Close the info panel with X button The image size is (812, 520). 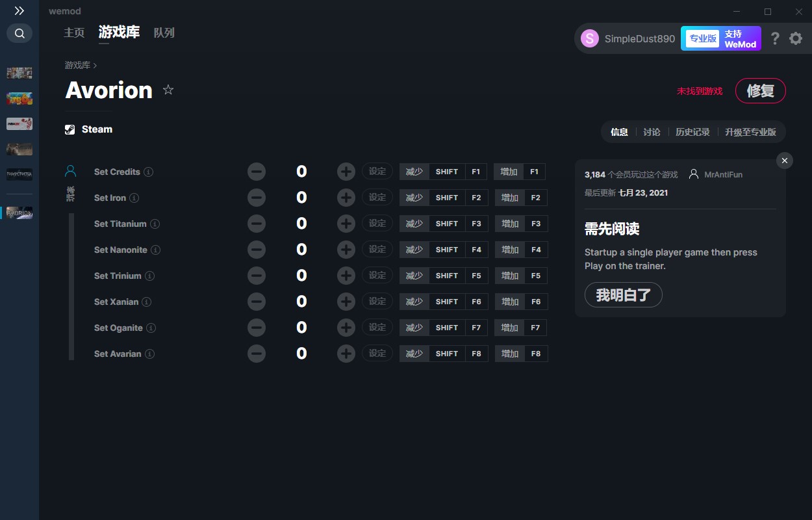(x=785, y=161)
